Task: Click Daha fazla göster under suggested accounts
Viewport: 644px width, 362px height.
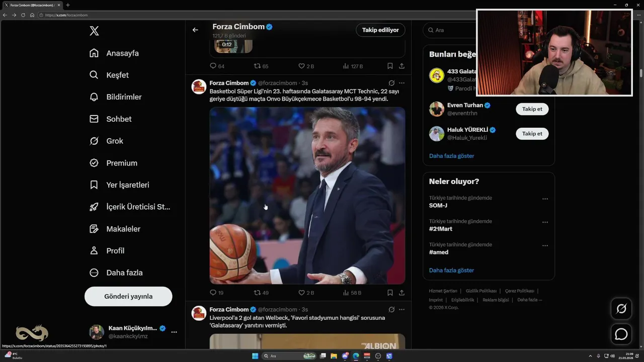Action: point(451,156)
